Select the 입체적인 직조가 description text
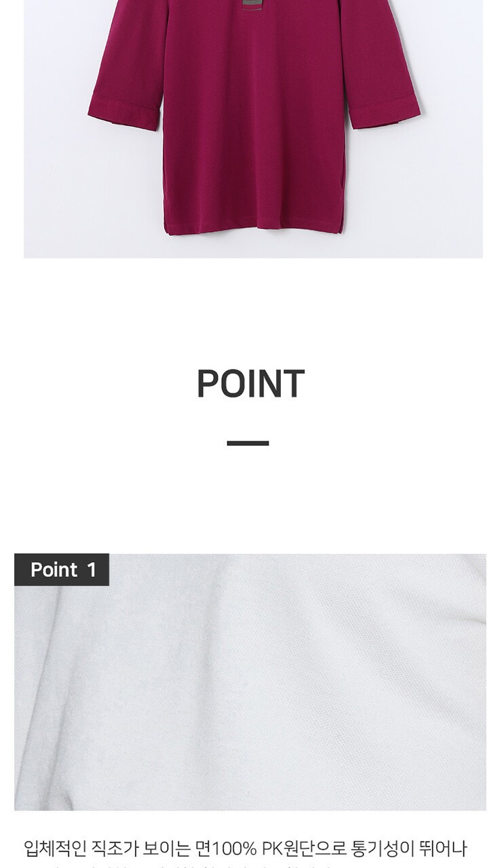502x868 pixels. coord(78,848)
